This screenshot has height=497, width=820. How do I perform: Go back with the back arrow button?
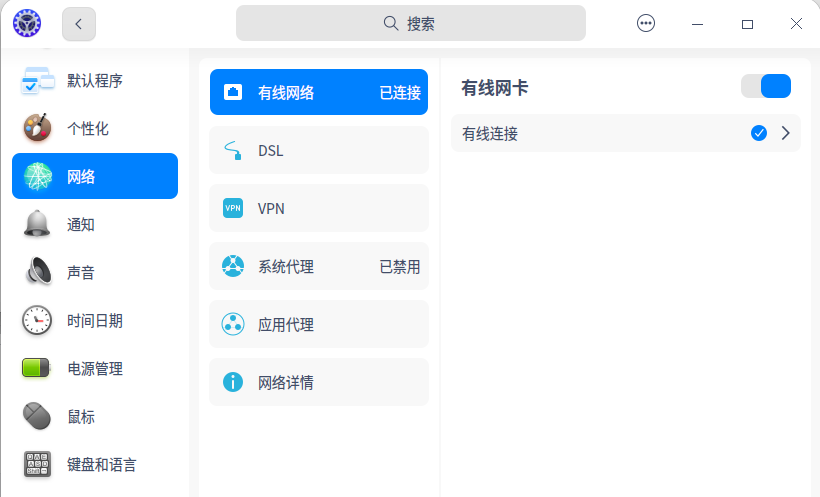(x=78, y=24)
